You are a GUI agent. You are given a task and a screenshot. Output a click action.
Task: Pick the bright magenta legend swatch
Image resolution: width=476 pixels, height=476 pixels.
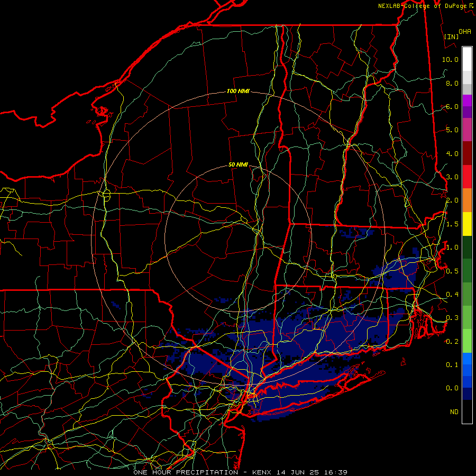point(467,100)
